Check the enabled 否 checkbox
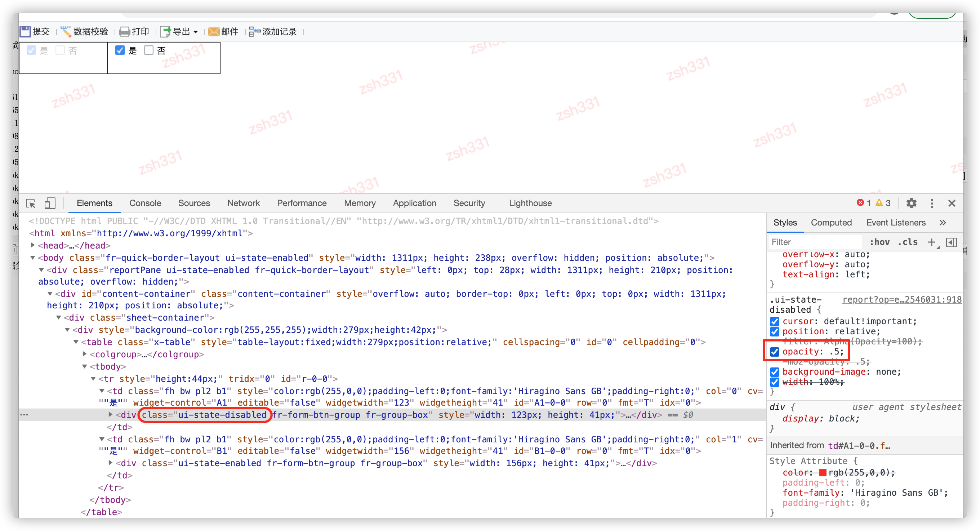This screenshot has width=980, height=531. point(149,50)
